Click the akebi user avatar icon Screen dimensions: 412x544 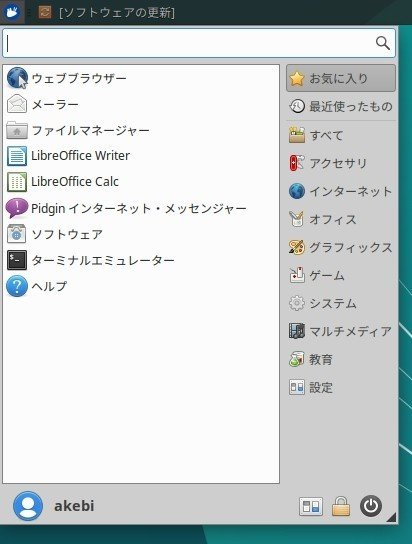(28, 506)
